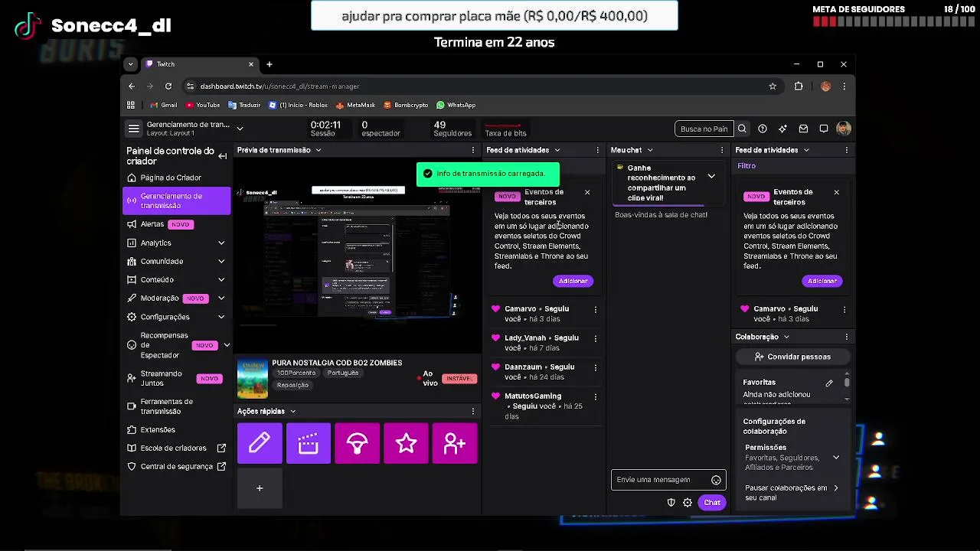Open the Colaboração panel options menu
980x551 pixels.
(x=847, y=337)
